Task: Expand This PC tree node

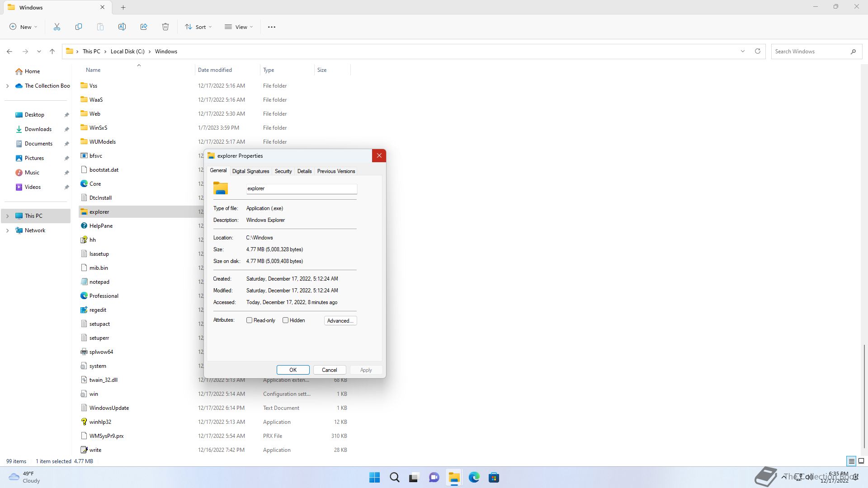Action: pos(7,216)
